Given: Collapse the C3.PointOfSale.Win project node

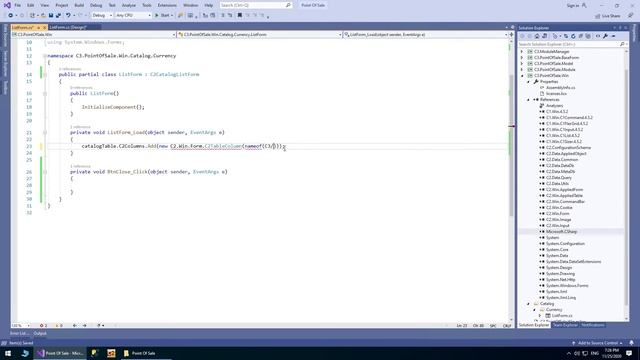Looking at the screenshot, I should point(522,76).
